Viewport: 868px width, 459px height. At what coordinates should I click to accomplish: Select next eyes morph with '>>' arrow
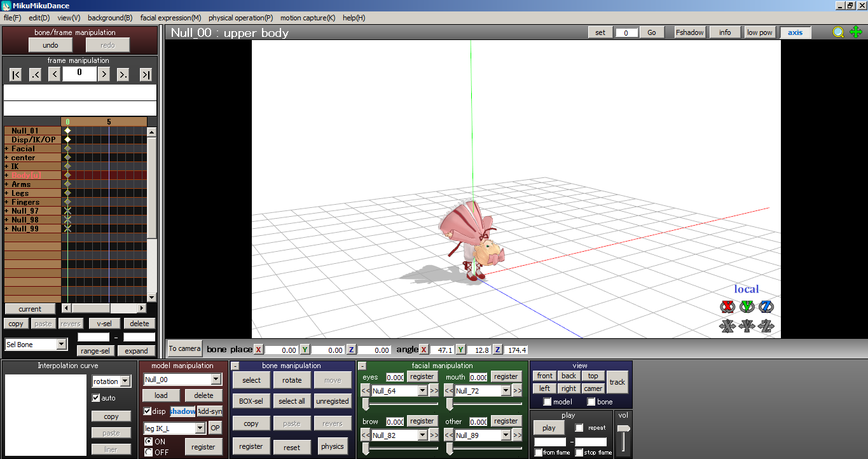(434, 391)
